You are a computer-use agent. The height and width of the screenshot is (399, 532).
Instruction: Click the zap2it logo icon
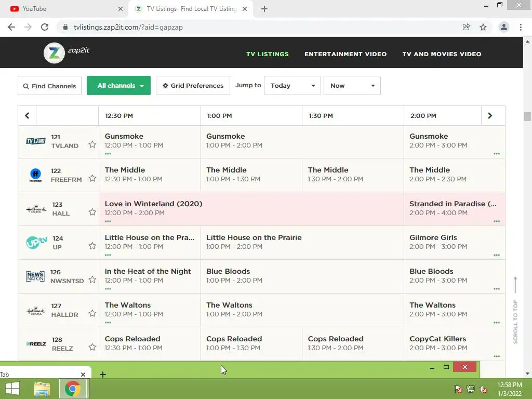[54, 53]
